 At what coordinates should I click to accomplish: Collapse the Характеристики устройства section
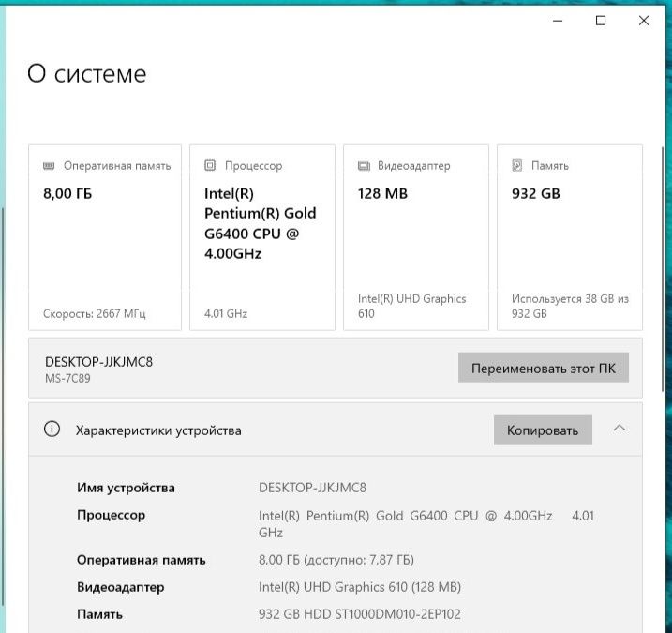tap(620, 429)
